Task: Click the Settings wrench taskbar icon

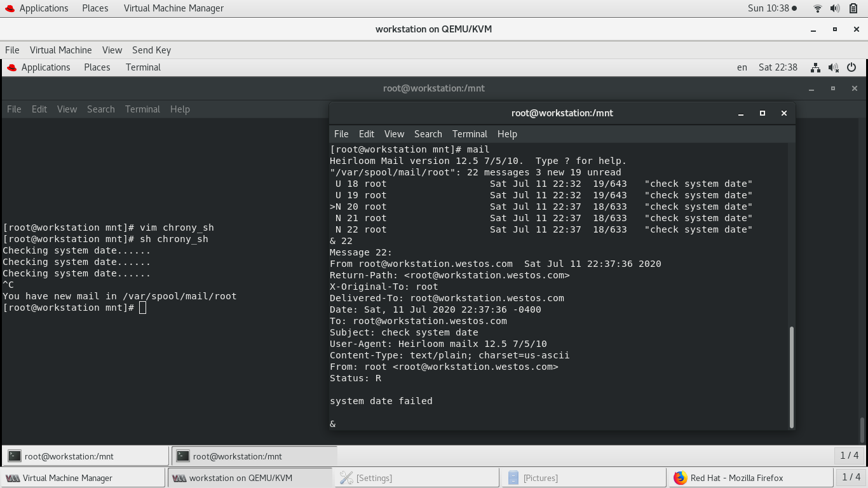Action: (346, 478)
